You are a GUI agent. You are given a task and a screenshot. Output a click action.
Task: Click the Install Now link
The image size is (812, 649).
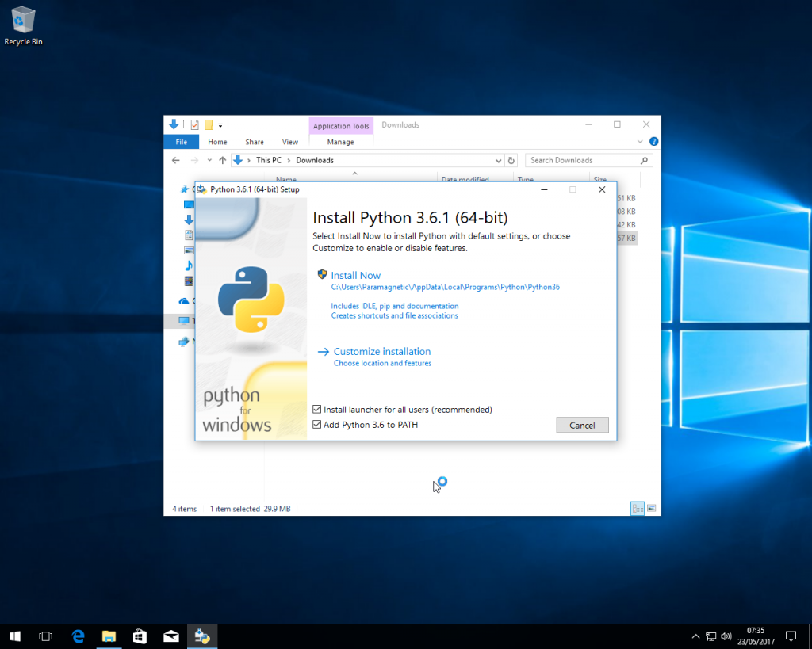pyautogui.click(x=355, y=274)
